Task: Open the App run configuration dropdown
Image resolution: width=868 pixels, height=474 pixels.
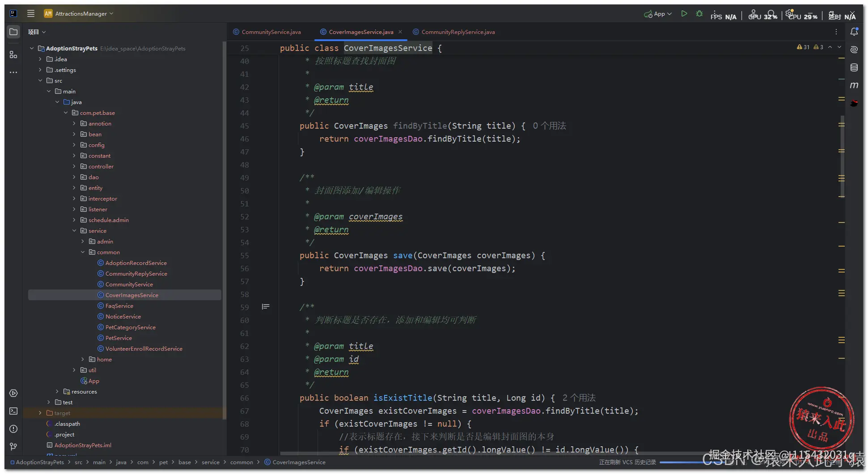Action: pyautogui.click(x=658, y=14)
